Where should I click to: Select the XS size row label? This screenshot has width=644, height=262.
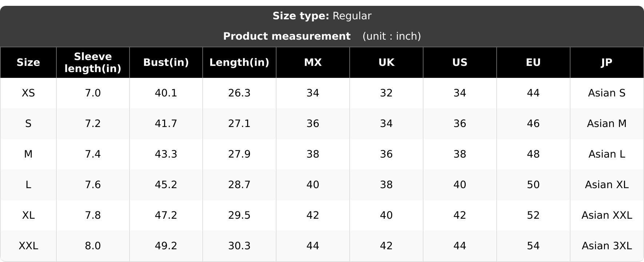(x=28, y=93)
